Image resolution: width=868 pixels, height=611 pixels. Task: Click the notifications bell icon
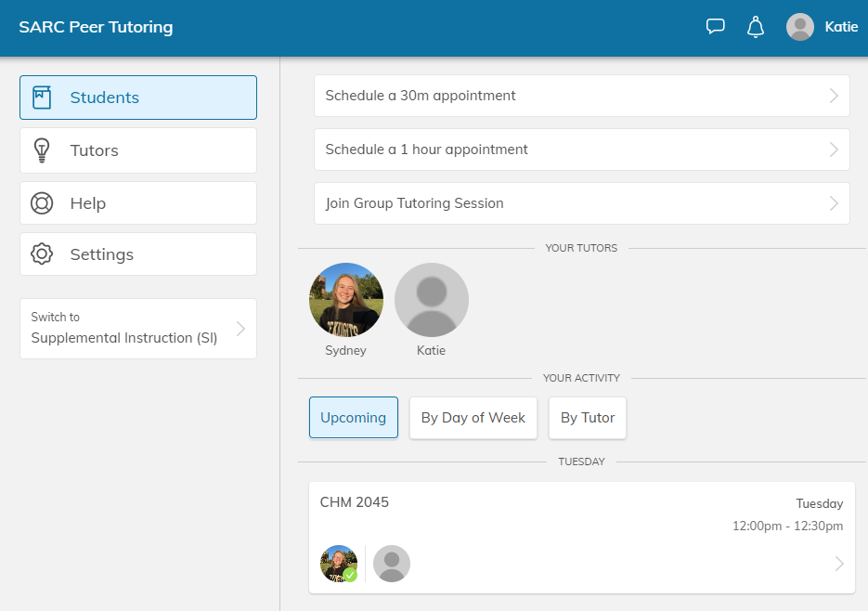pos(756,27)
